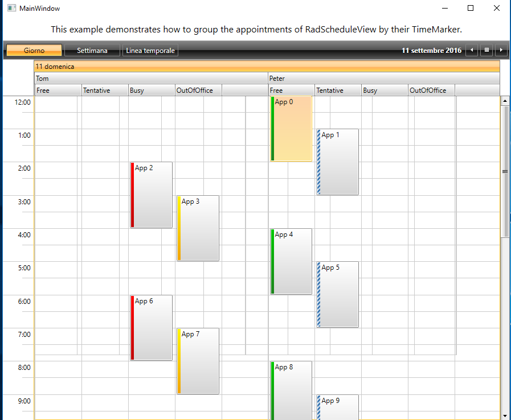Click the 8:00 time ruler label
Viewport: 511px width, 420px height.
tap(24, 368)
